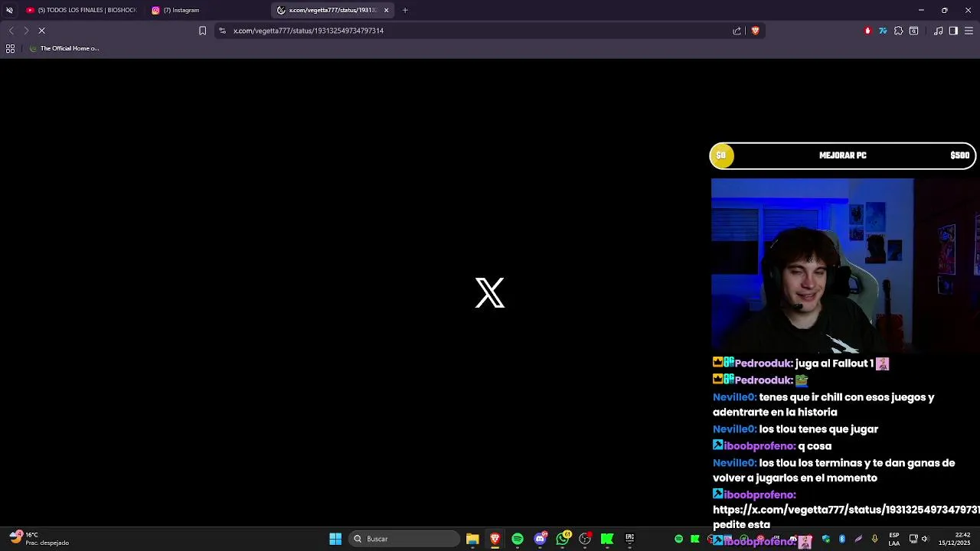980x551 pixels.
Task: Click the X logo in the page center
Action: pos(490,293)
